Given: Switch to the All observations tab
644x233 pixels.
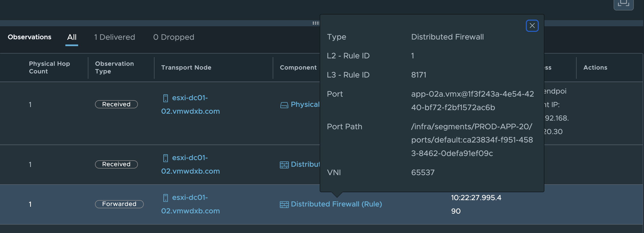Looking at the screenshot, I should 72,37.
